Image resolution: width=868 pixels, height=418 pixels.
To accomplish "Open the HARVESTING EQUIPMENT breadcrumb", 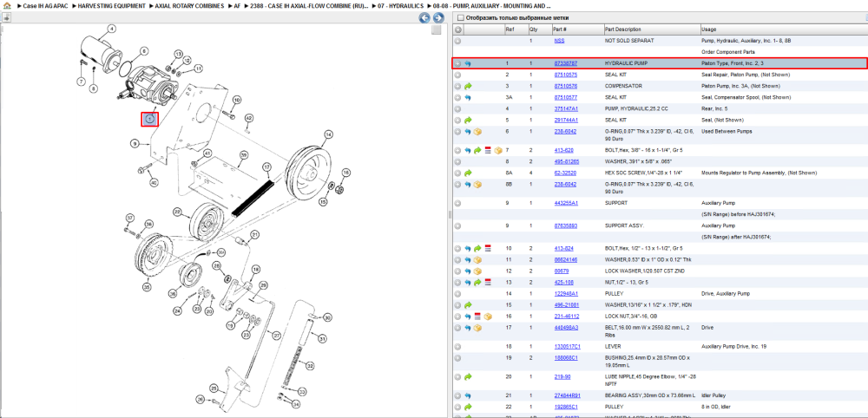I will pyautogui.click(x=112, y=6).
